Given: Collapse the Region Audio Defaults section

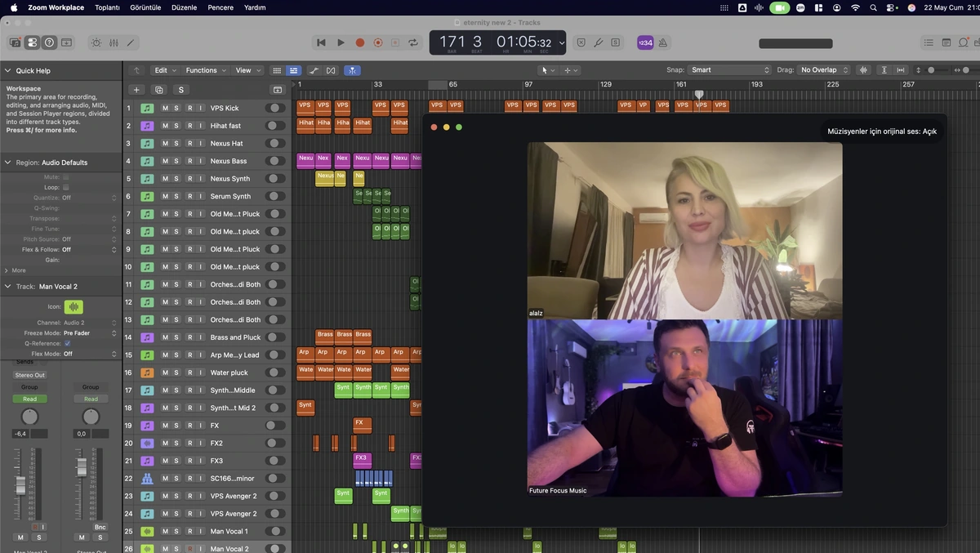Looking at the screenshot, I should click(x=7, y=163).
